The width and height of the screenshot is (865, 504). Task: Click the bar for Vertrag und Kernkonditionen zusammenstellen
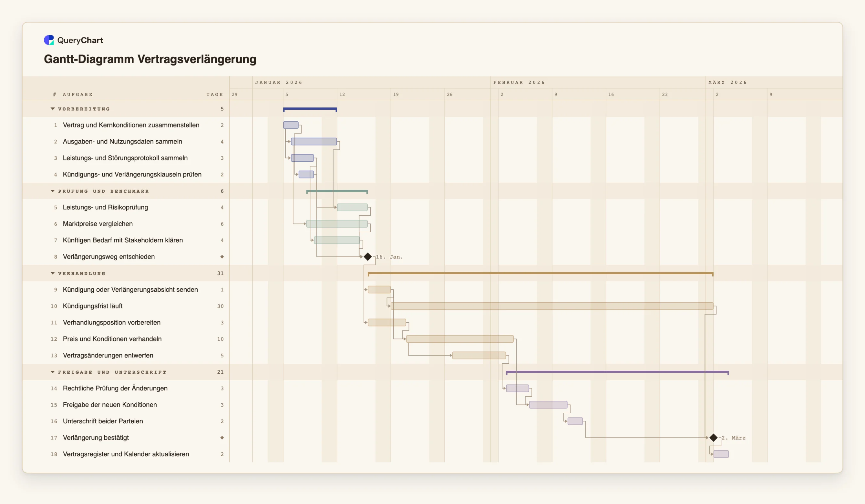pyautogui.click(x=291, y=125)
